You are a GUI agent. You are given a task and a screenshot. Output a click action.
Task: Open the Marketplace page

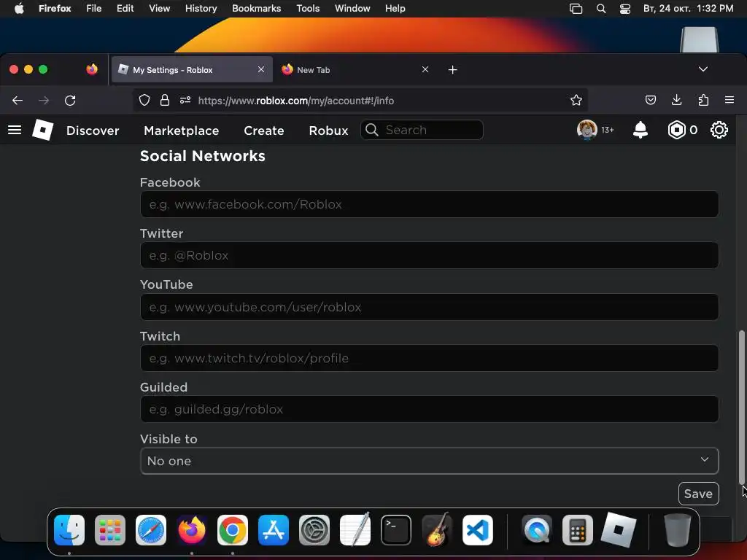pos(182,131)
